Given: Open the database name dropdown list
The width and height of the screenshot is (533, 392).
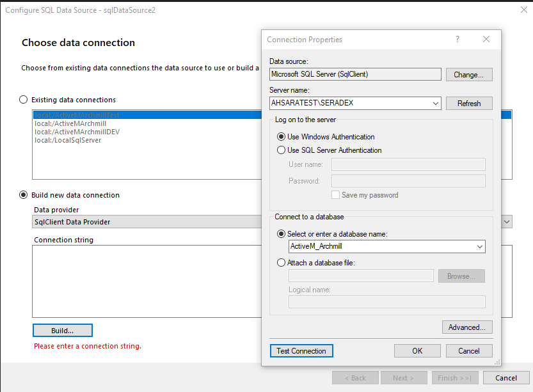Looking at the screenshot, I should (480, 247).
